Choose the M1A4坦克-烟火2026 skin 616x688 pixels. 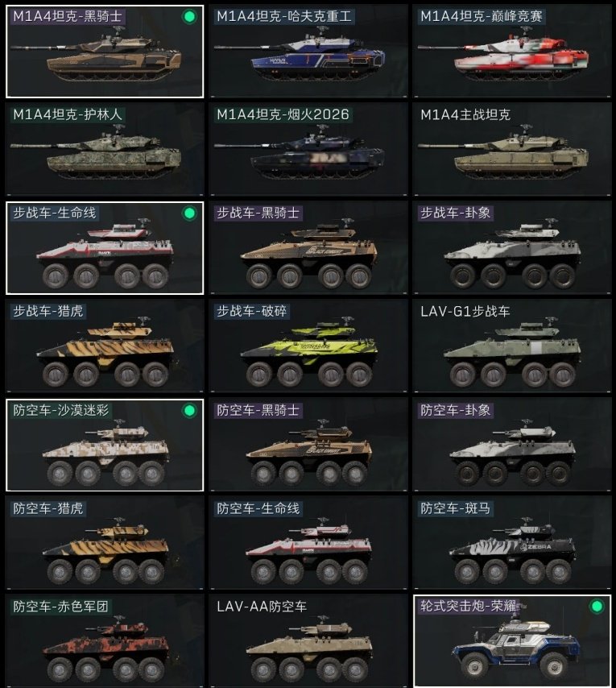coord(308,150)
